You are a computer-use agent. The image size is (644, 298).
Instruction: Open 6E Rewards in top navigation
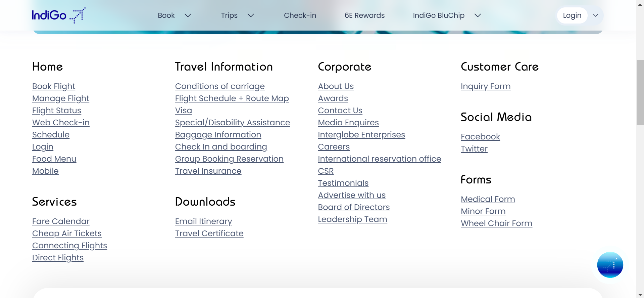click(365, 15)
